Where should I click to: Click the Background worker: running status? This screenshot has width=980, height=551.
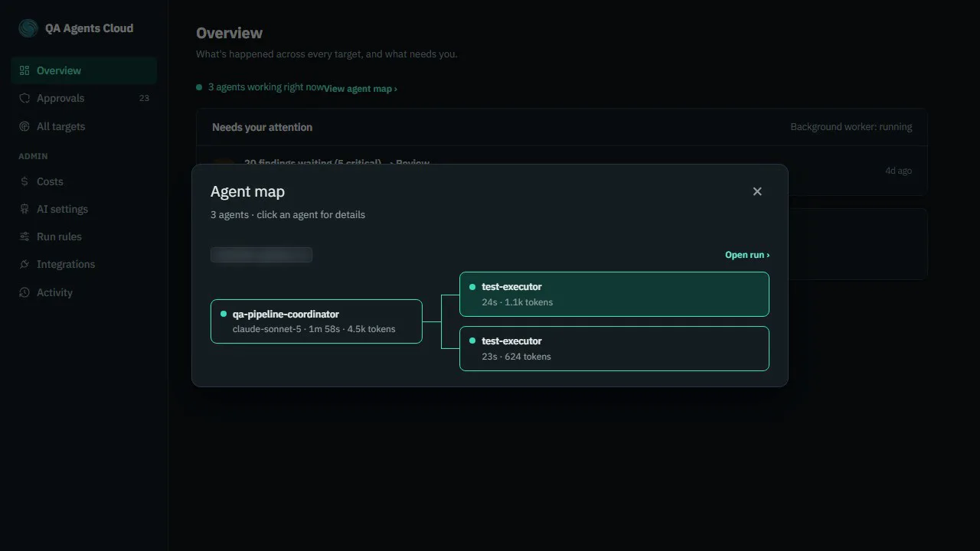click(x=851, y=127)
